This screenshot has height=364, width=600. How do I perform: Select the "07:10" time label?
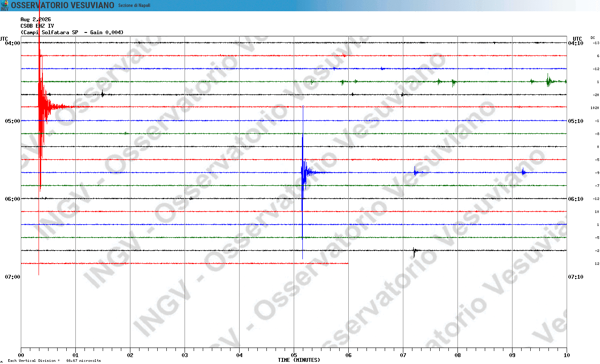coord(575,277)
